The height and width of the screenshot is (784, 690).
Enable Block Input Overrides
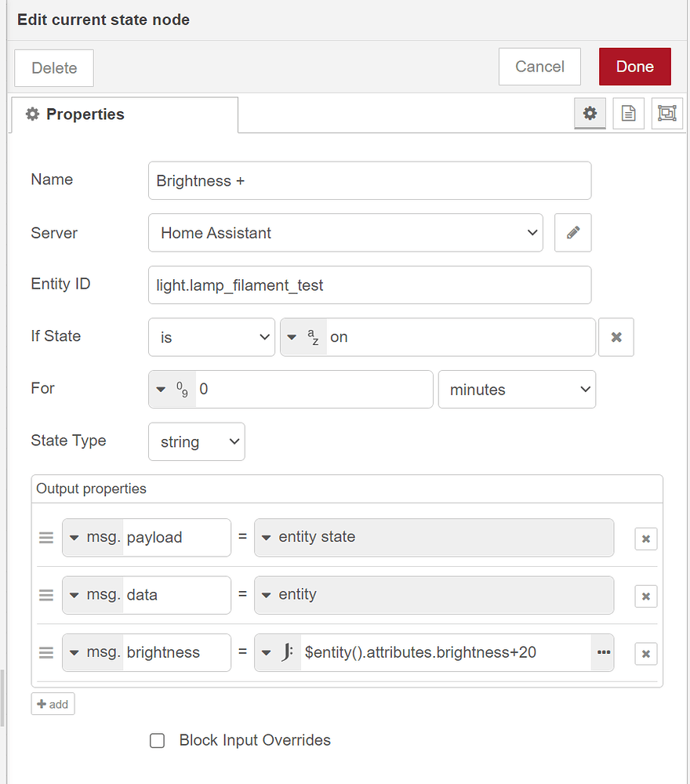pyautogui.click(x=157, y=740)
